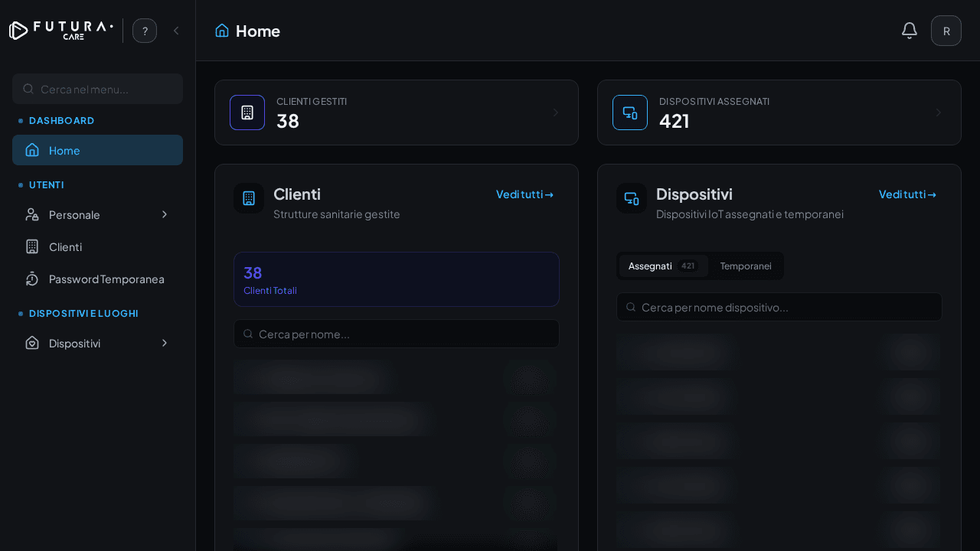This screenshot has width=980, height=551.
Task: Click the 38 Clienti Totali stat box
Action: (397, 279)
